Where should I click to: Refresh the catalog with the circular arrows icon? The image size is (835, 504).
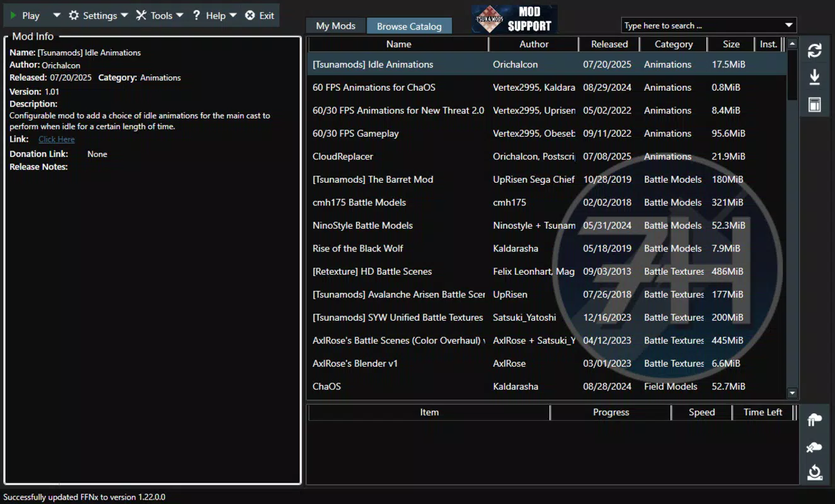click(x=815, y=50)
